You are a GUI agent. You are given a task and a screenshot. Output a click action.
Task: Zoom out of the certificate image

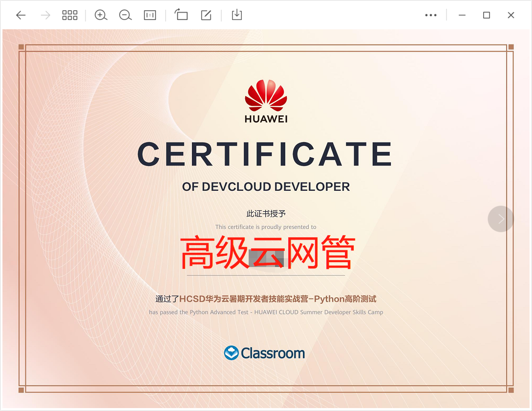point(125,15)
